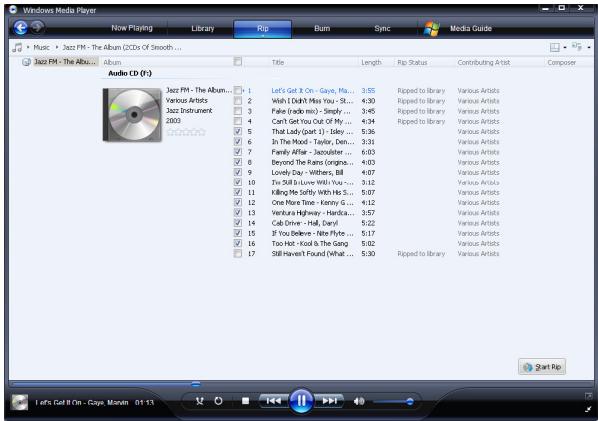Click Music in the breadcrumb
The image size is (598, 421).
tap(41, 47)
